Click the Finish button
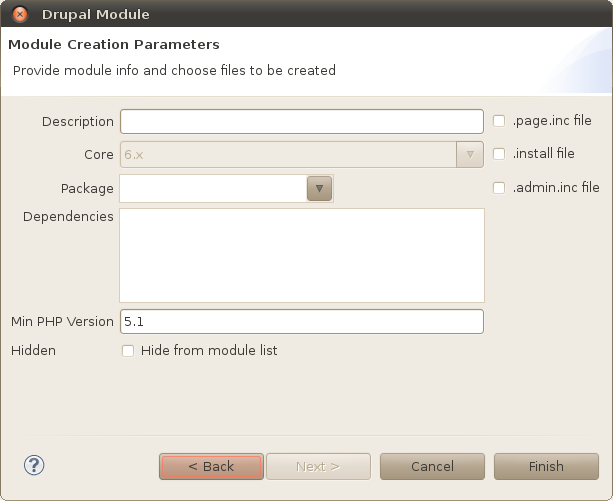The image size is (613, 501). coord(546,466)
